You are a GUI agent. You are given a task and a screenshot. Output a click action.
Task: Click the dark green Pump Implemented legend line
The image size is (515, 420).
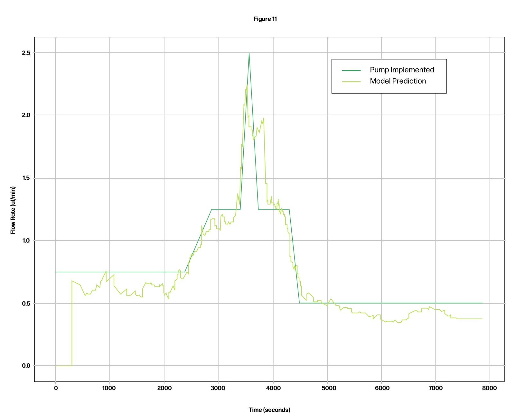[x=351, y=70]
